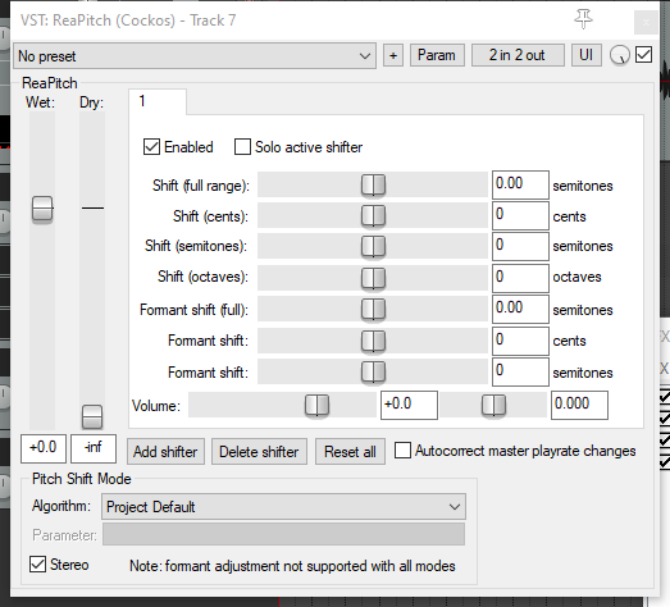Toggle the Enabled checkbox
Viewport: 670px width, 607px height.
pyautogui.click(x=152, y=147)
